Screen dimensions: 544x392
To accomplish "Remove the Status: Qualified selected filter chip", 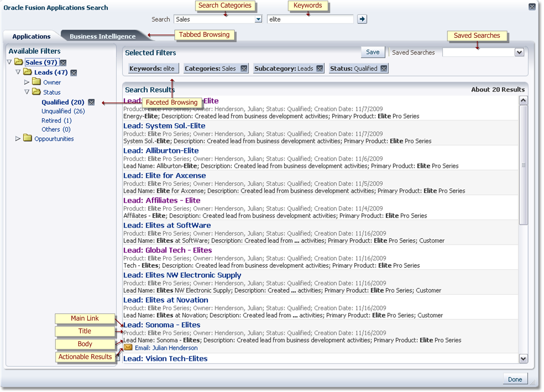I will tap(384, 69).
